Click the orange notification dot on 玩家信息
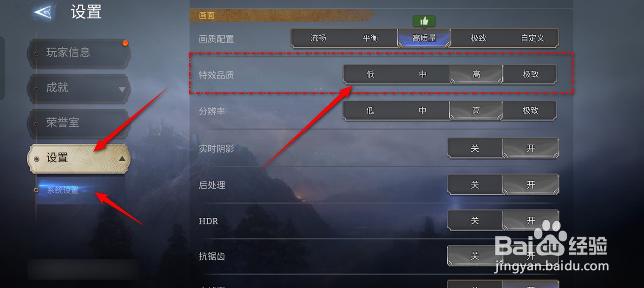Viewport: 644px width, 288px height. 125,43
